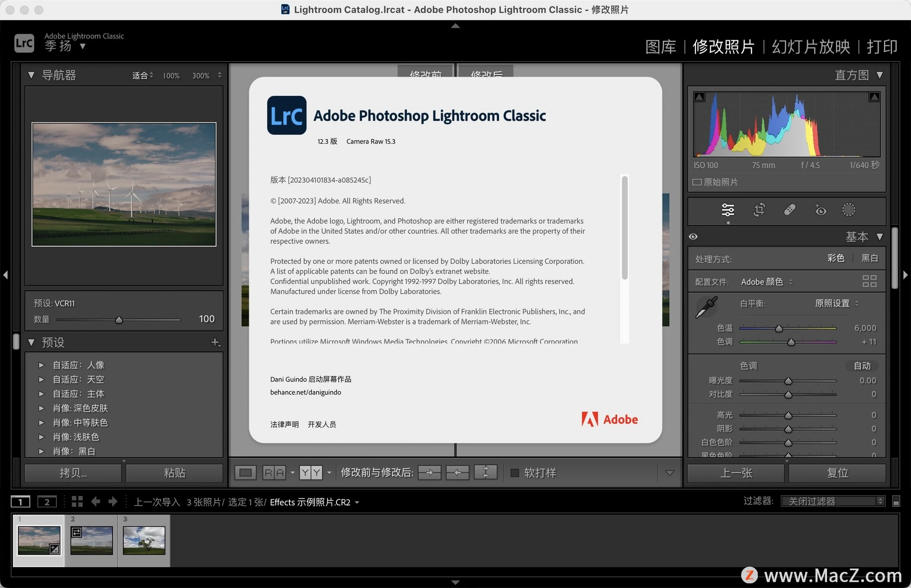Image resolution: width=911 pixels, height=588 pixels.
Task: Click the LrC identity plate logo
Action: 24,43
